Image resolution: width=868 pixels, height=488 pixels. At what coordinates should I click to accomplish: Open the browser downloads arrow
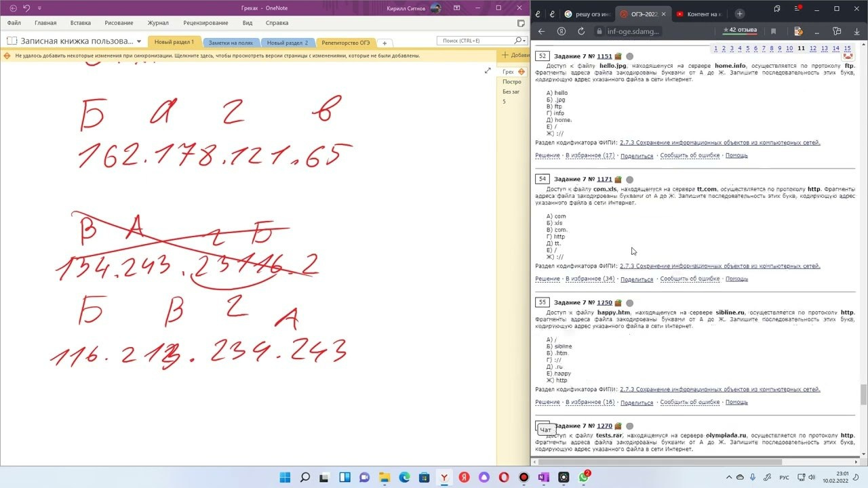point(856,31)
